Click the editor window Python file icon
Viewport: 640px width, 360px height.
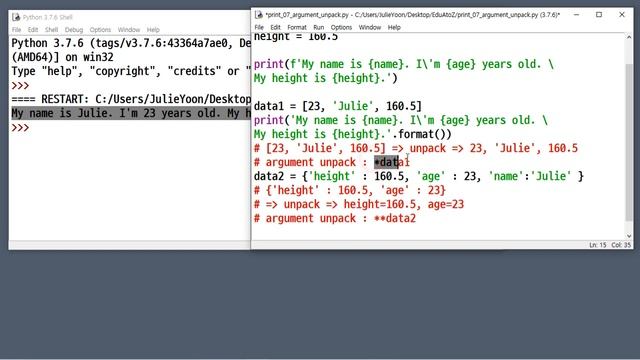[259, 15]
